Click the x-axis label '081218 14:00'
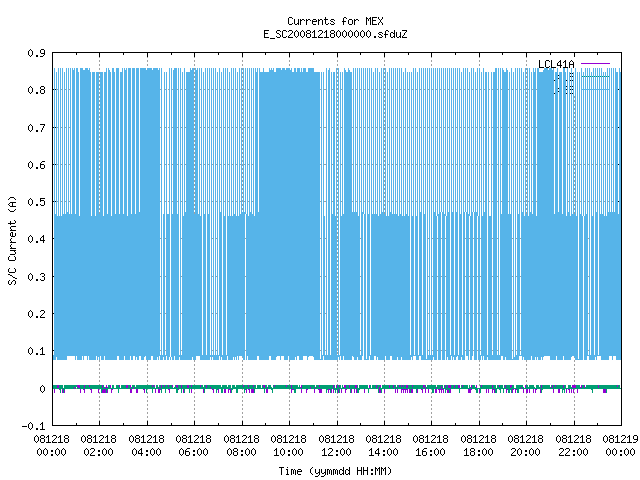Viewport: 640px width, 480px height. 383,446
